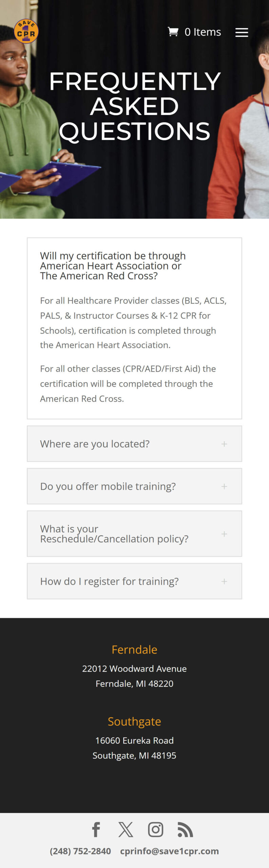The width and height of the screenshot is (269, 868).
Task: Click the Southgate location heading
Action: pos(134,721)
